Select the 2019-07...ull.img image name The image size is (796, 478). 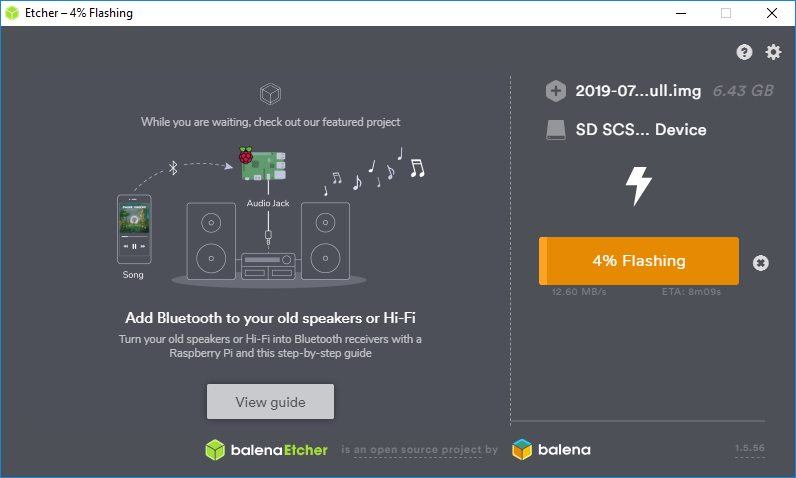click(x=639, y=91)
